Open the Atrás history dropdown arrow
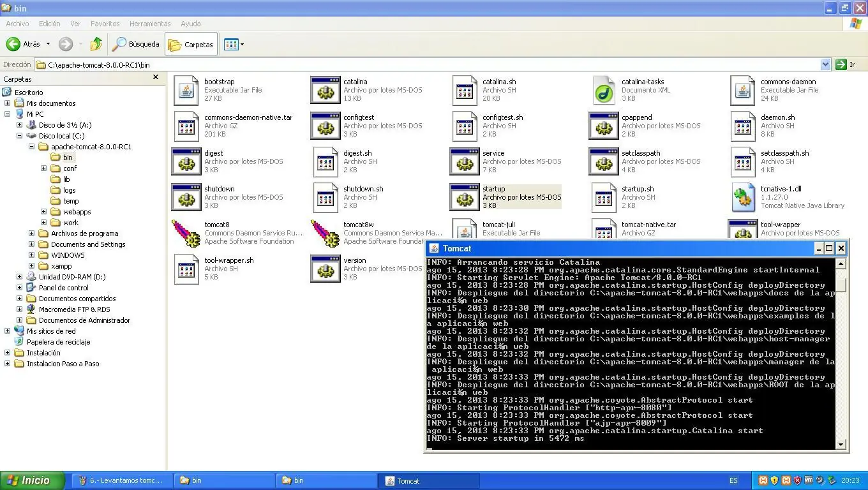The width and height of the screenshot is (868, 490). 48,45
